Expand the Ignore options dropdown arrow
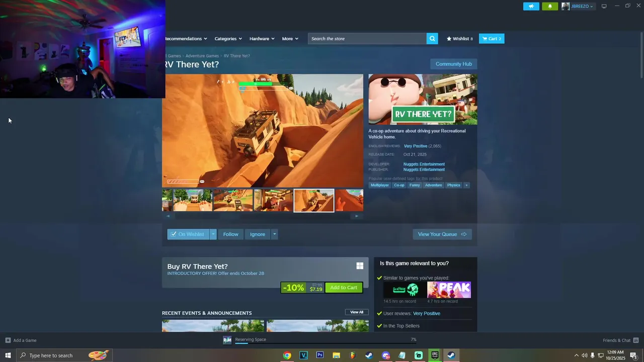Screen dimensions: 644x362 (x=274, y=234)
